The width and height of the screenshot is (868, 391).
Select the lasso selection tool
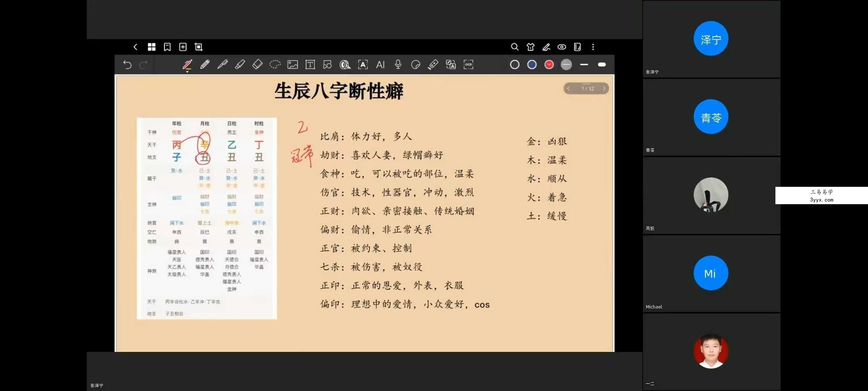(275, 64)
